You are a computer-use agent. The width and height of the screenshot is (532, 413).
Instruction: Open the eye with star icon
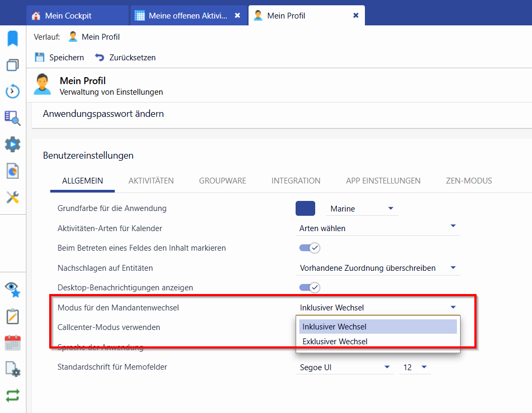[13, 290]
